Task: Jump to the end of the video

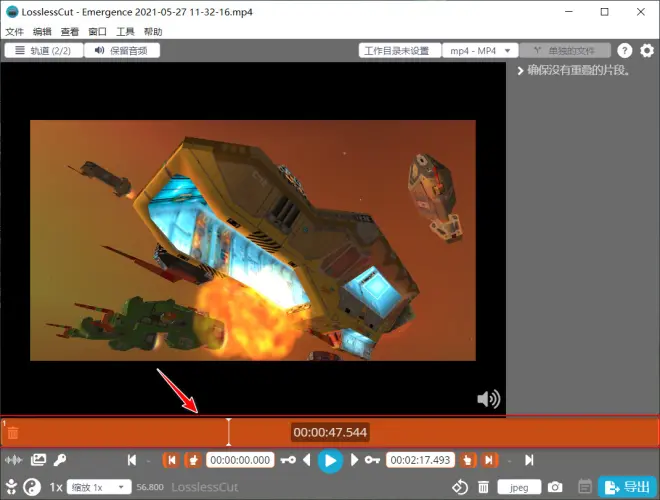Action: click(x=529, y=460)
